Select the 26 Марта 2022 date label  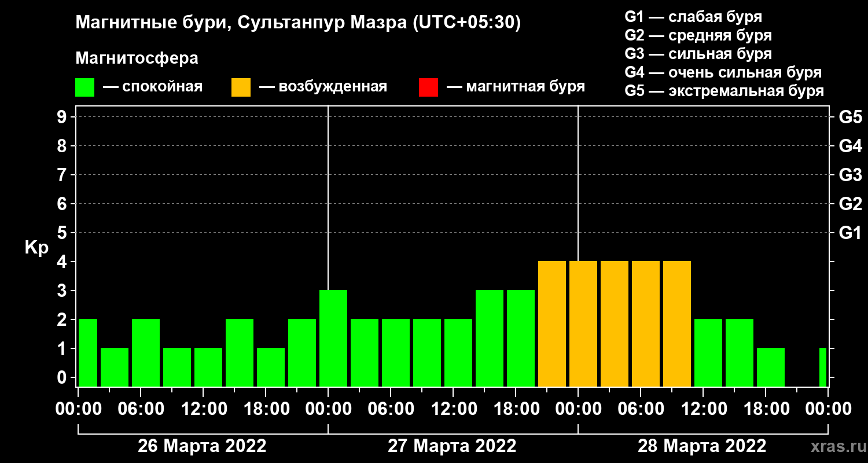(x=202, y=446)
